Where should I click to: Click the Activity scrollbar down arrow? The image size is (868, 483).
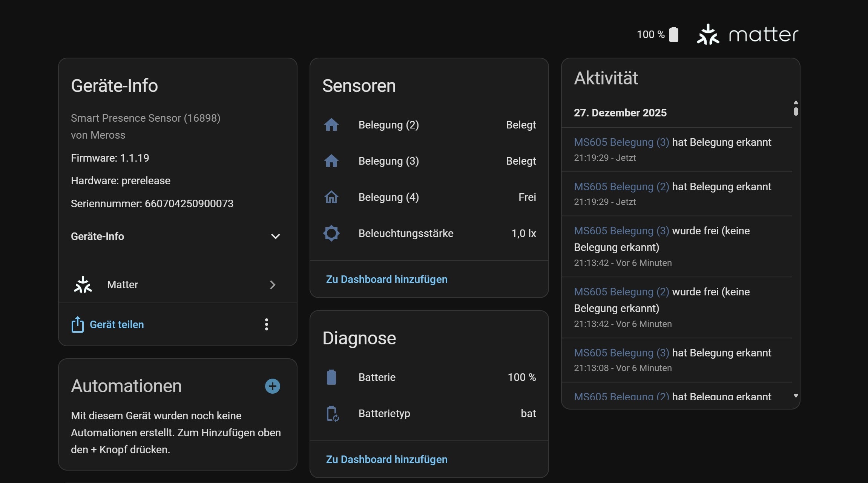coord(796,396)
